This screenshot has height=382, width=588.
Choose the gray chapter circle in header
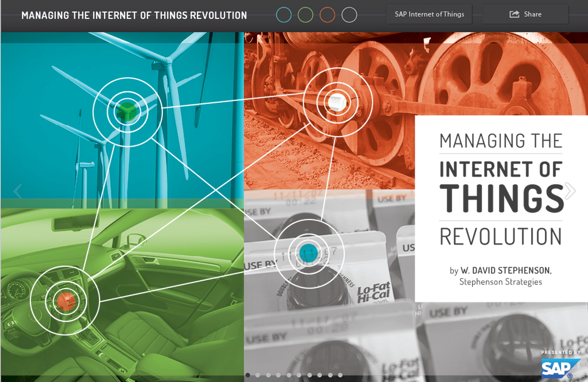[349, 15]
